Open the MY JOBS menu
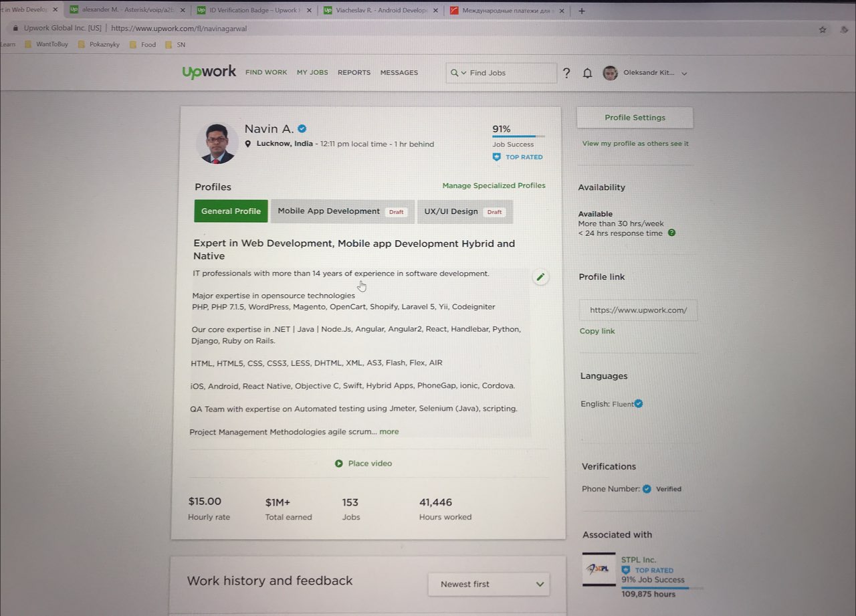 [x=312, y=72]
